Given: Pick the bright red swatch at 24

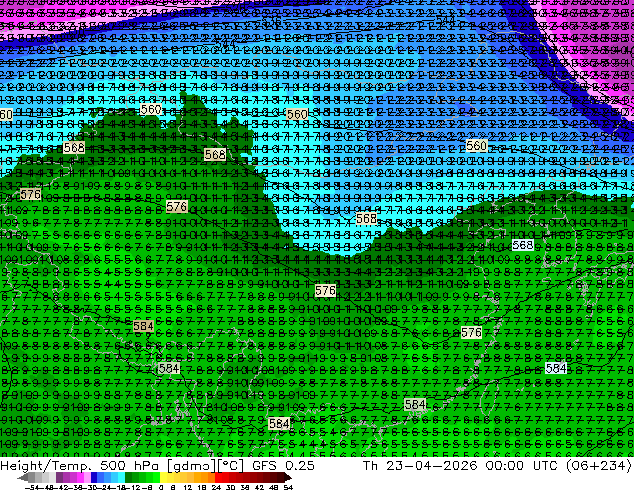Looking at the screenshot, I should [219, 478].
